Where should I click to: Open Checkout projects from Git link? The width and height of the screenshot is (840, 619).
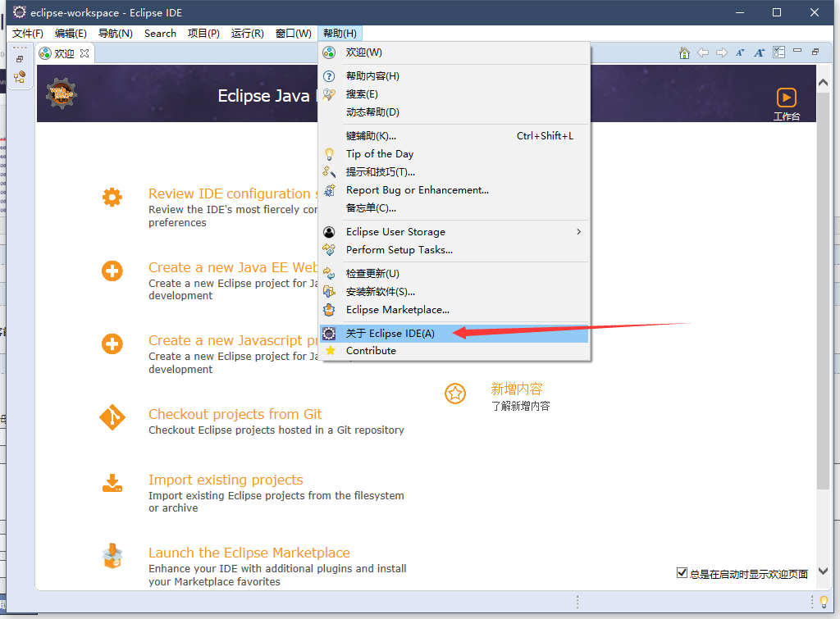coord(235,414)
